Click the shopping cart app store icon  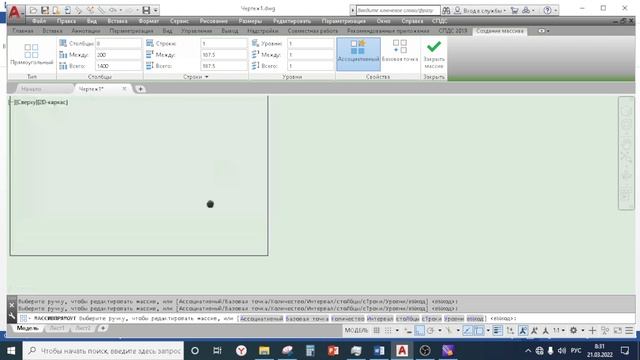(x=514, y=10)
